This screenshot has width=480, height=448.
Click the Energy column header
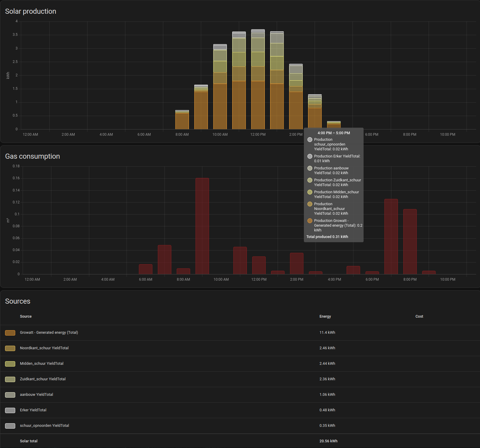click(325, 316)
